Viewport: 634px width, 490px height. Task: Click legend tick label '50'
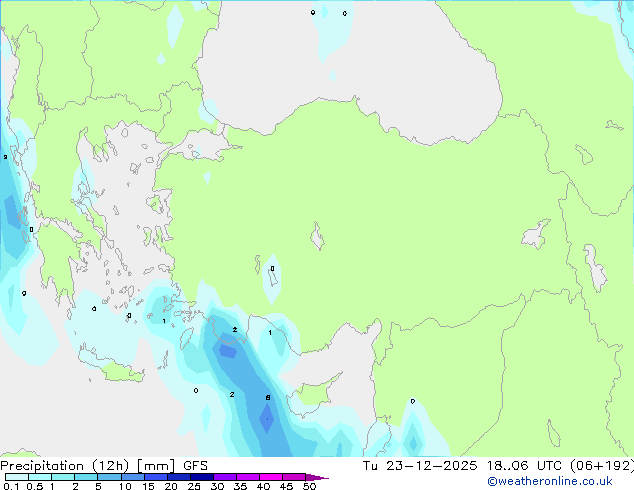tap(309, 486)
